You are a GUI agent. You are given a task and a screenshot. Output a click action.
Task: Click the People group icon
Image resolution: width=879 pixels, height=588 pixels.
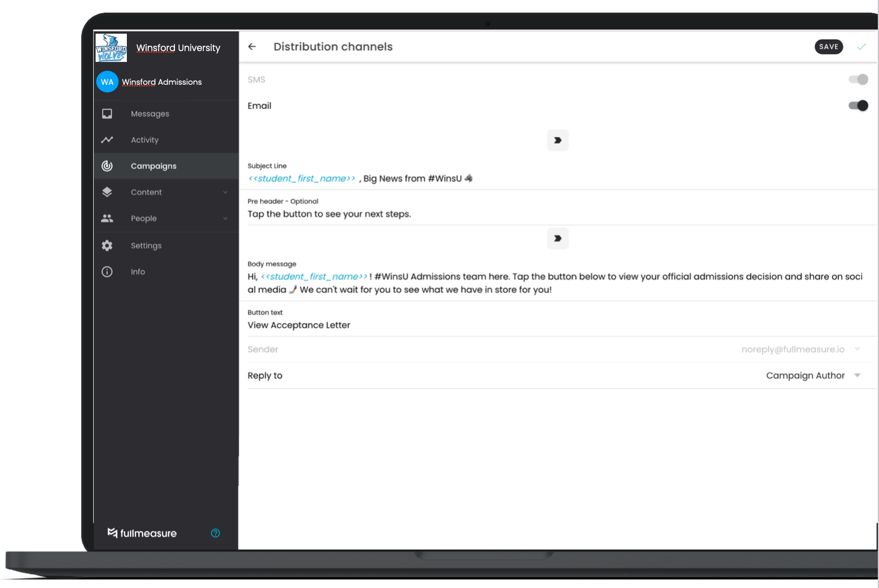coord(107,218)
